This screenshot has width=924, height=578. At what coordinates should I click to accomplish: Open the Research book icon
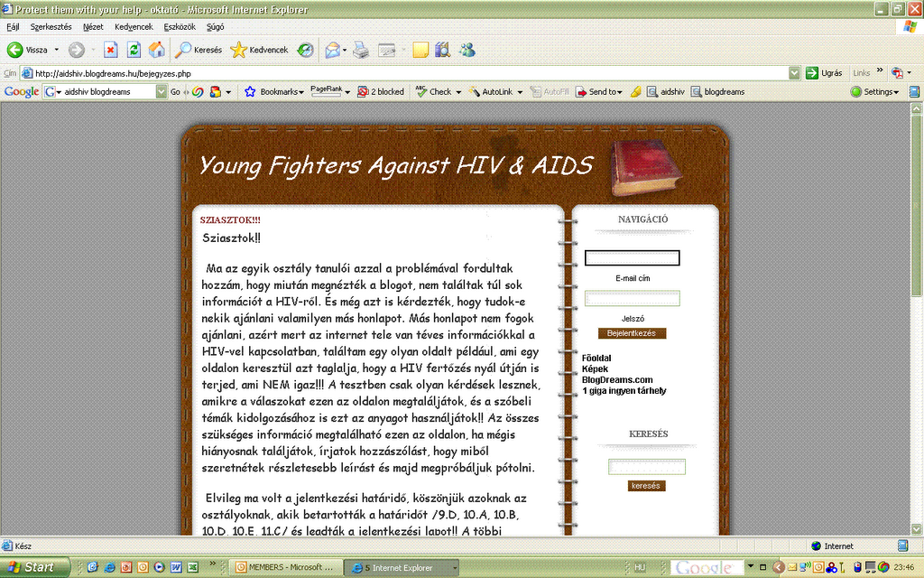coord(442,51)
